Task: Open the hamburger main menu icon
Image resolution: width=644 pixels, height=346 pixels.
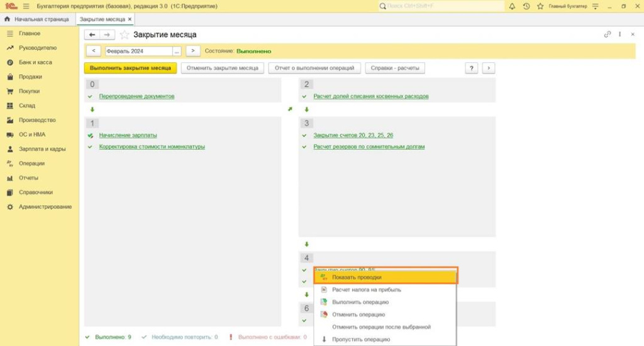Action: pos(26,6)
